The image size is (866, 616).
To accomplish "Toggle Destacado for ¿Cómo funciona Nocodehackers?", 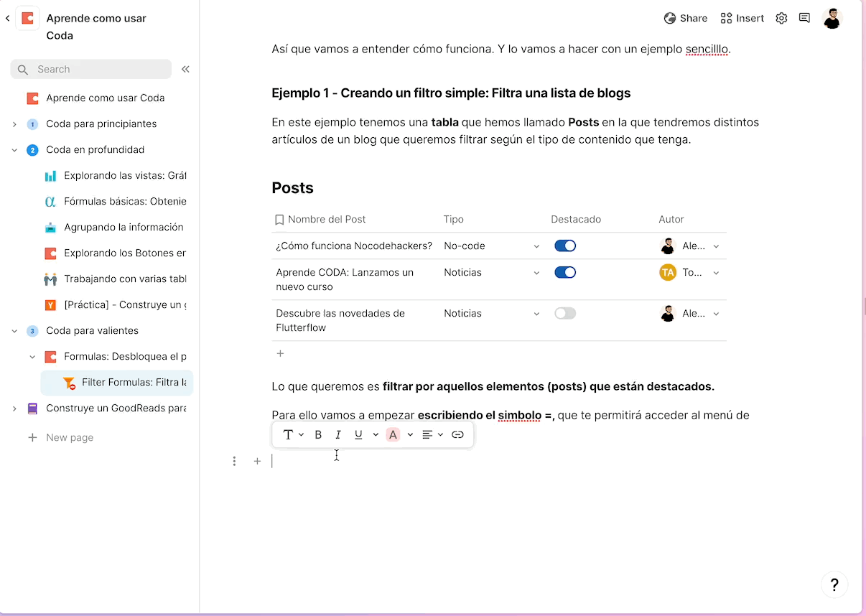I will [565, 246].
